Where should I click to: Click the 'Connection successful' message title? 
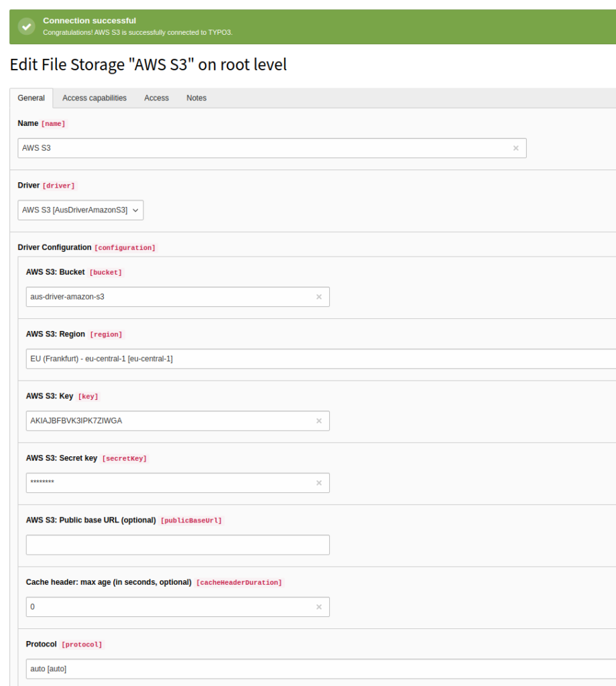pyautogui.click(x=89, y=21)
